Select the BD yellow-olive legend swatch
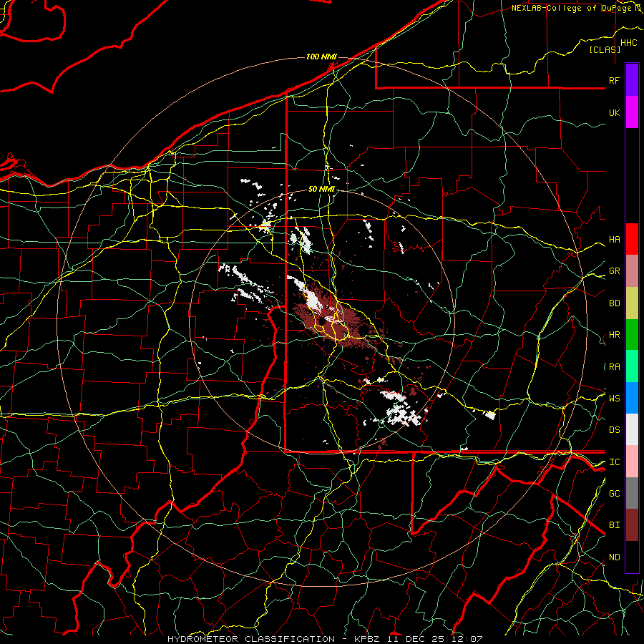Screen dimensions: 644x644 (632, 303)
